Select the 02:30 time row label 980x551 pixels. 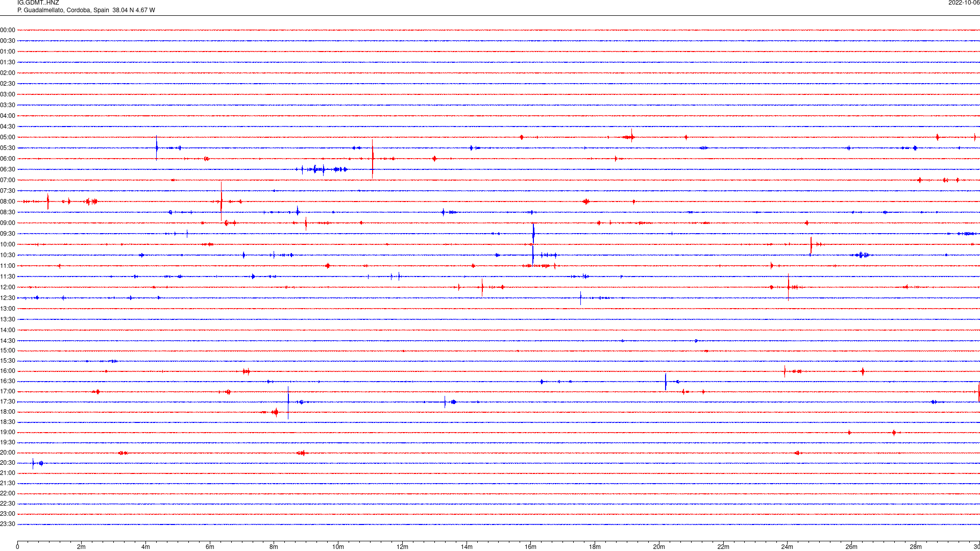pos(8,84)
